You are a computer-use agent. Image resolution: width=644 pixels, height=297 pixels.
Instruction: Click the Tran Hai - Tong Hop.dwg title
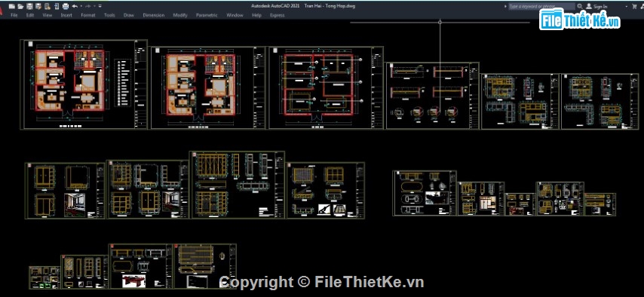click(x=330, y=6)
